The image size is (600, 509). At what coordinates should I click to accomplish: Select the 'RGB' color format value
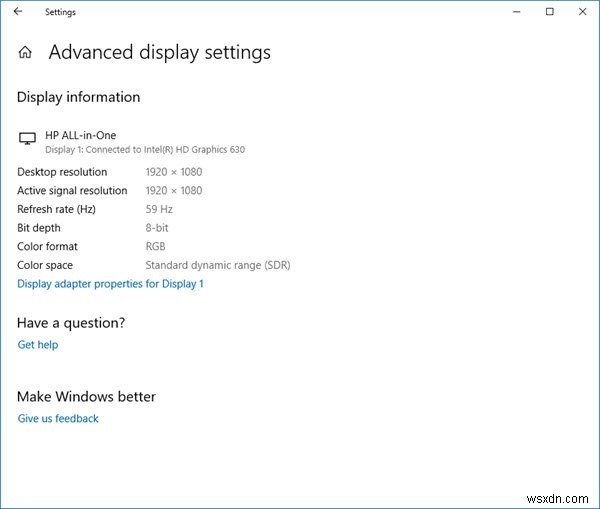tap(155, 246)
